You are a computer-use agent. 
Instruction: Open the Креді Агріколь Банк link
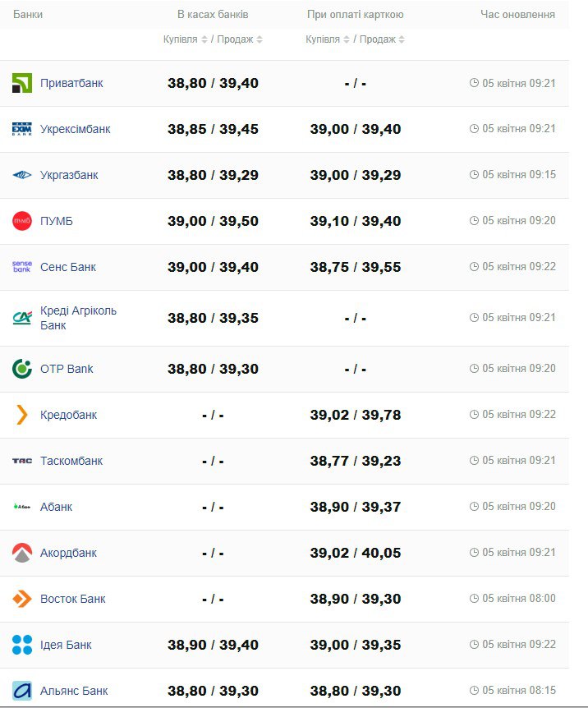(78, 318)
